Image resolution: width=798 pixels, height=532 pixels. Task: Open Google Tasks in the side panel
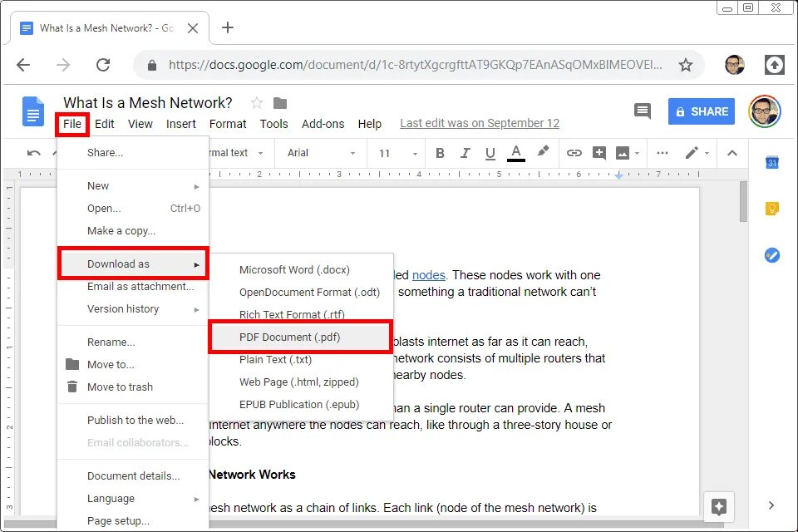(772, 254)
